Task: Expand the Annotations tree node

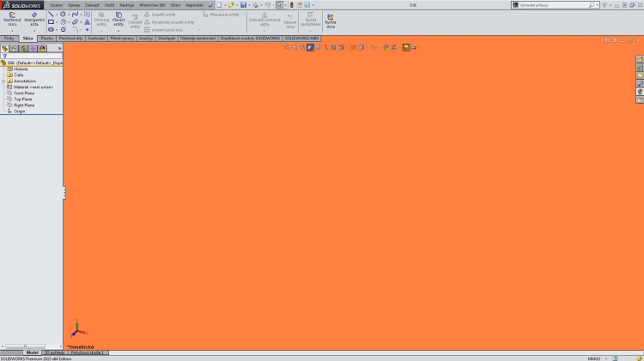Action: pos(3,81)
